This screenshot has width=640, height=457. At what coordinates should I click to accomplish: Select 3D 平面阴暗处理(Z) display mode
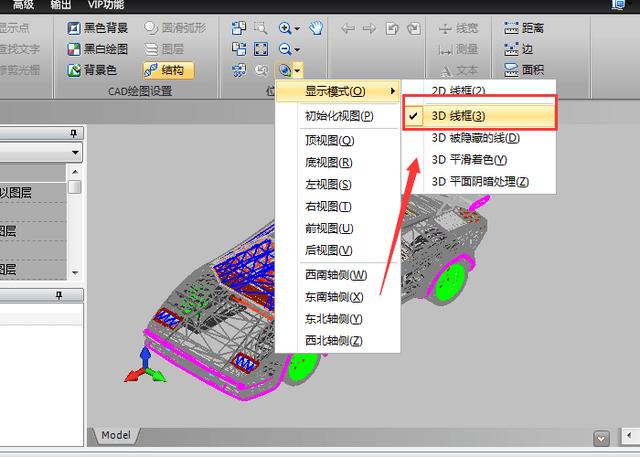point(480,181)
